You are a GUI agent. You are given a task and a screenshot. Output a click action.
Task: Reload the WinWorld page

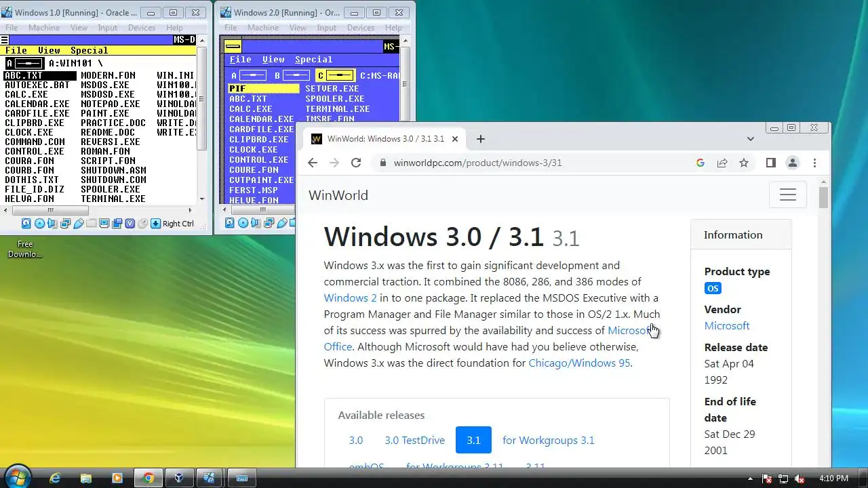(x=356, y=163)
